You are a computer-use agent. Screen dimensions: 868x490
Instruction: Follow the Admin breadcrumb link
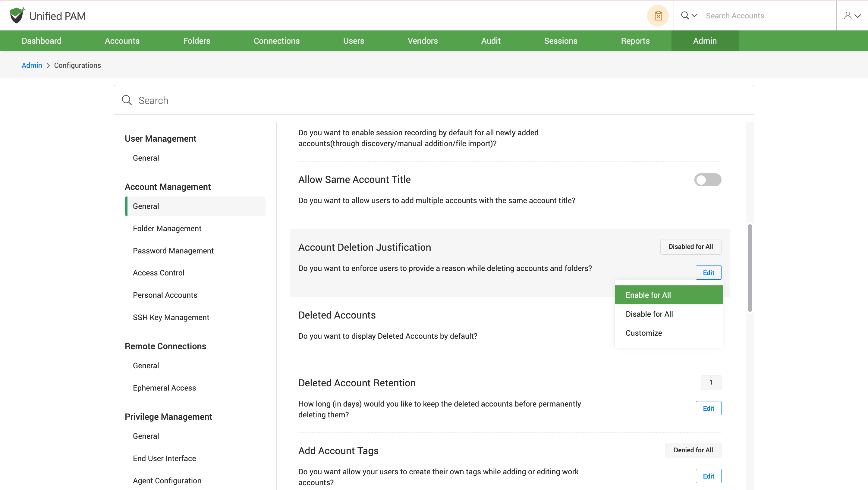[x=32, y=65]
